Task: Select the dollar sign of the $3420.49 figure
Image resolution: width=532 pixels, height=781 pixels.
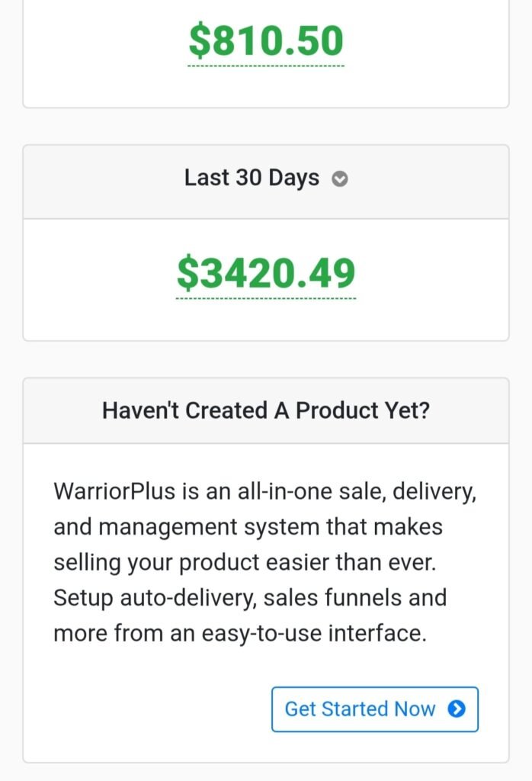Action: point(188,273)
